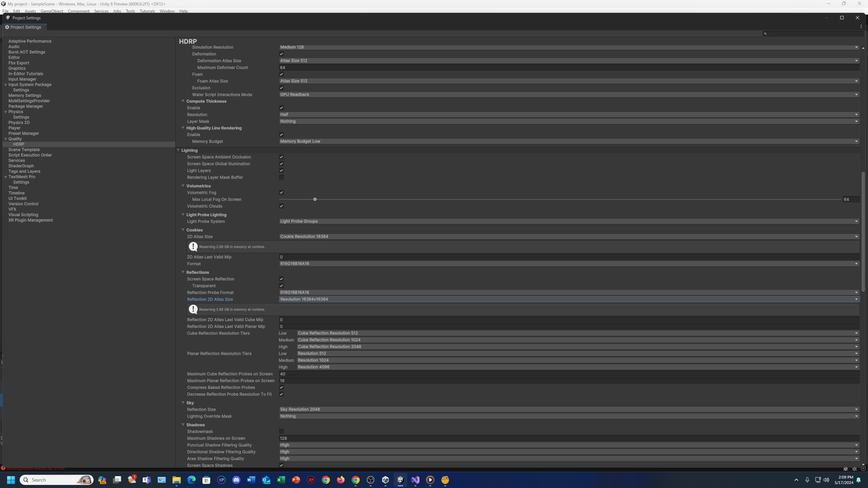The height and width of the screenshot is (488, 868).
Task: Disable the Light Layers checkbox
Action: pos(281,171)
